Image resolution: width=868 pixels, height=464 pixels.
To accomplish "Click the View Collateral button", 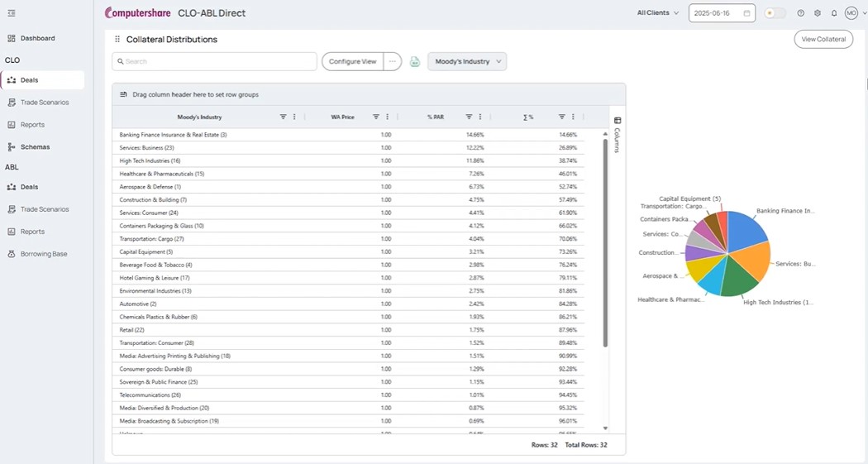I will [x=823, y=40].
